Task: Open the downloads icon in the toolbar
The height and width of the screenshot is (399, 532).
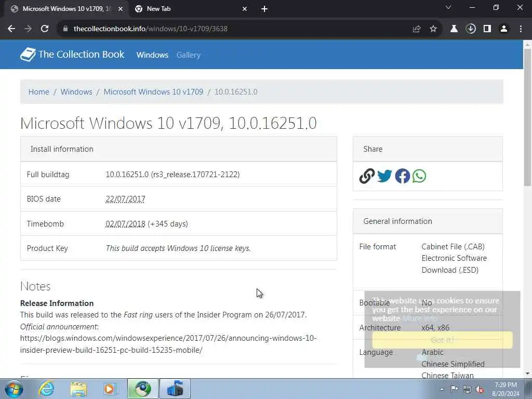Action: coord(471,29)
